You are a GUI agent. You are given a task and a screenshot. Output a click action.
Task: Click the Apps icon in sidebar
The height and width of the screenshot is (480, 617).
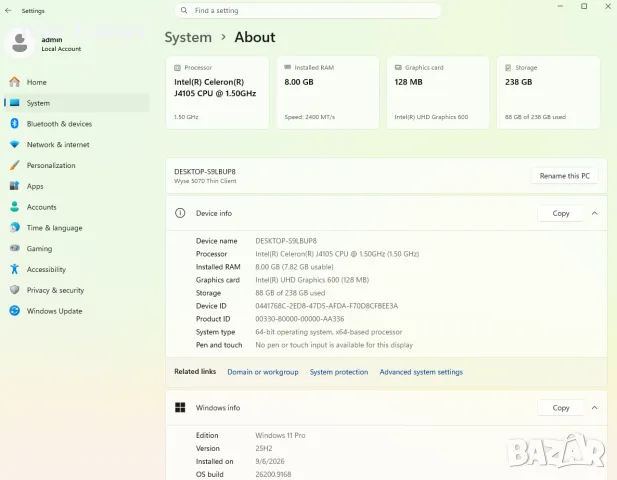pyautogui.click(x=15, y=186)
